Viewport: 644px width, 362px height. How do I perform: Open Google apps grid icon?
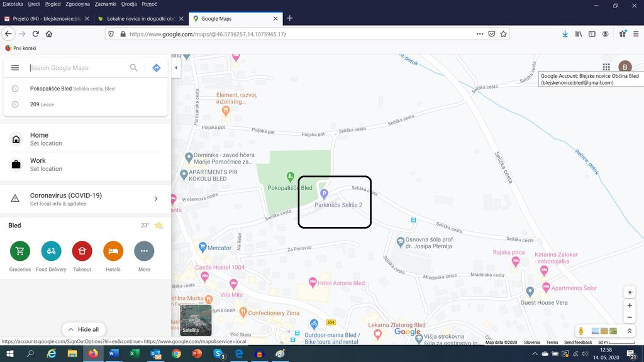(606, 67)
